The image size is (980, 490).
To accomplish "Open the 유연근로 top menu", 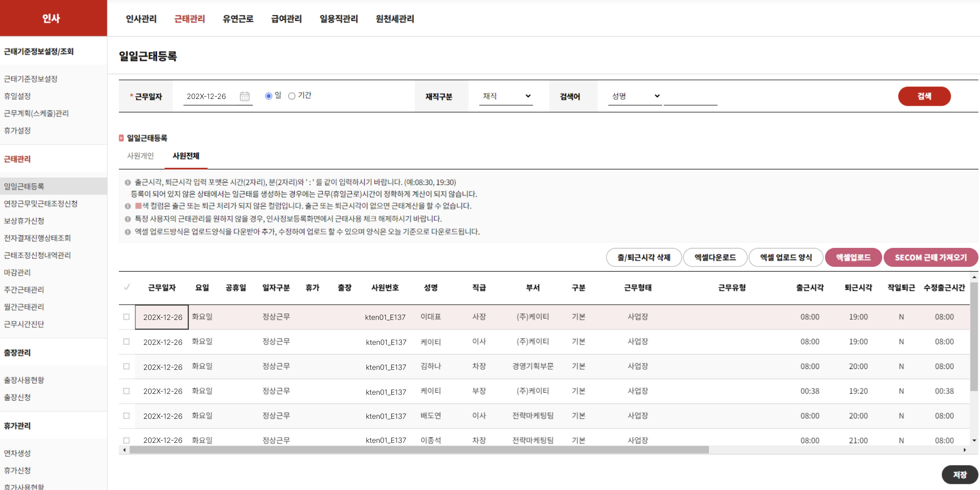I will pos(238,18).
